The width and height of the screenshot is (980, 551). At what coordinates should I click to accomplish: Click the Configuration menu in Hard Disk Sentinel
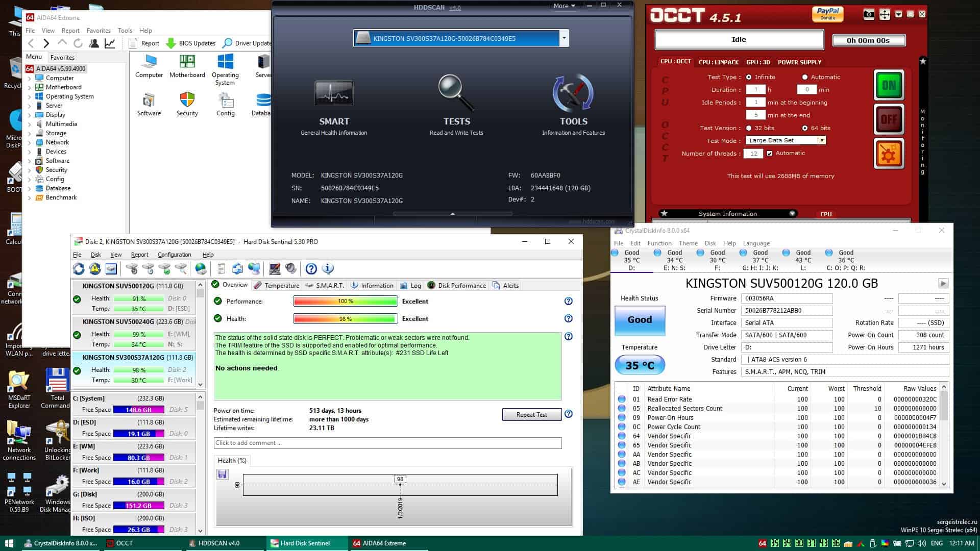174,254
